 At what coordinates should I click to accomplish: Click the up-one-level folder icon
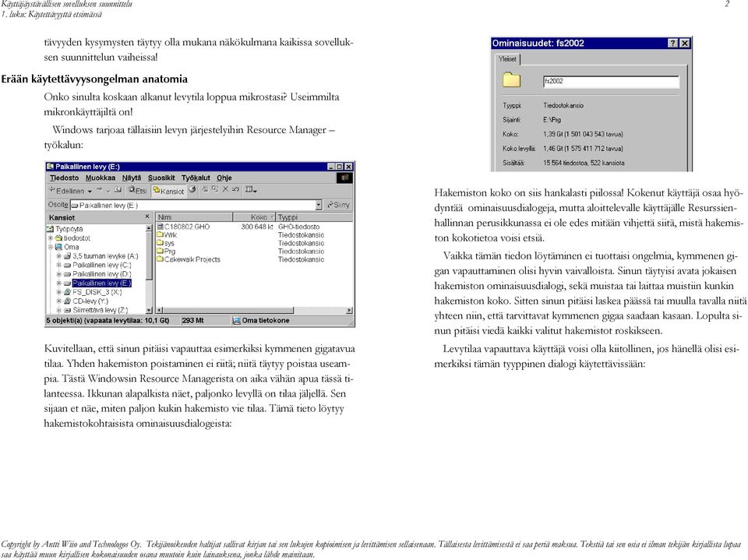tap(118, 190)
